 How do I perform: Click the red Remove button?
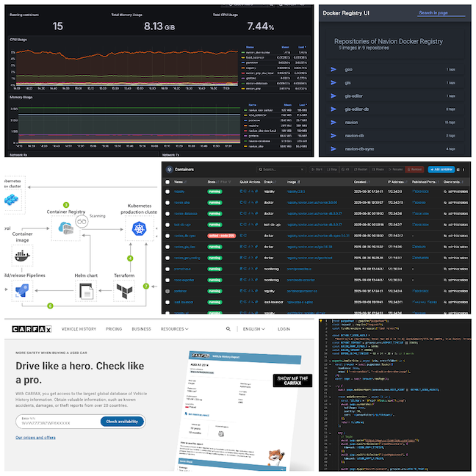pos(415,170)
